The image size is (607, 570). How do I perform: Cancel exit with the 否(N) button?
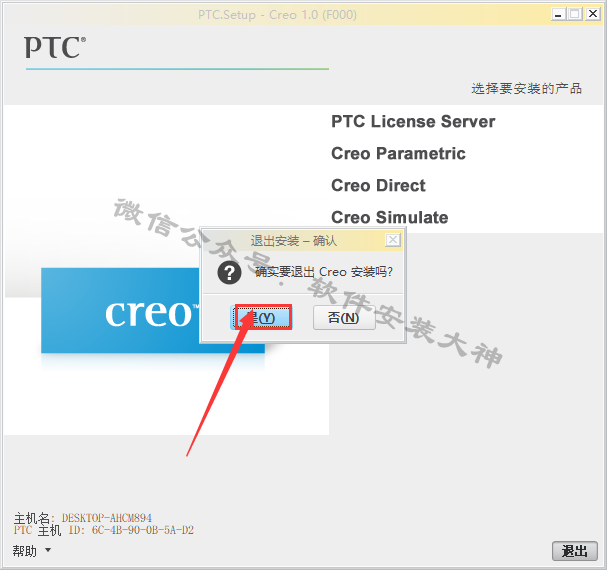tap(344, 318)
